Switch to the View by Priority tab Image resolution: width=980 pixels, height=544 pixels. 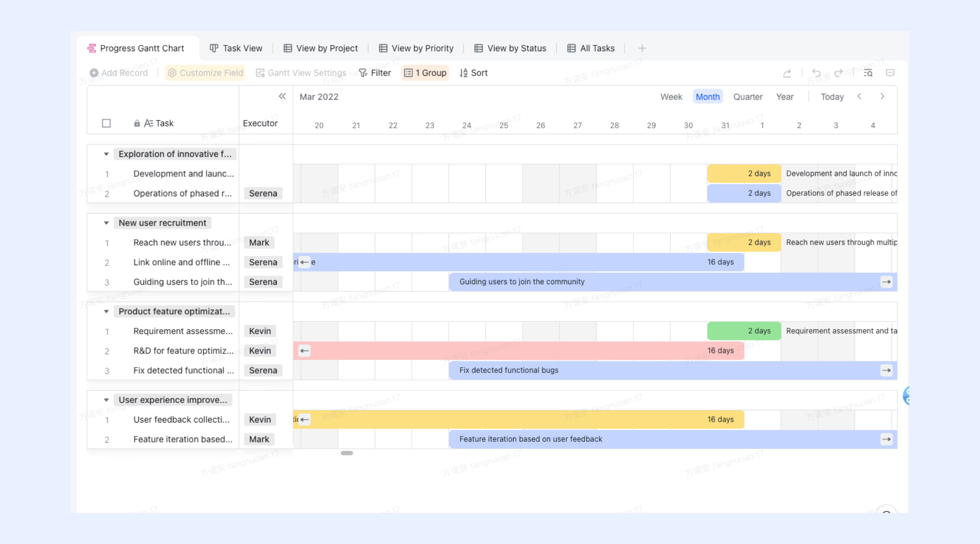coord(416,48)
